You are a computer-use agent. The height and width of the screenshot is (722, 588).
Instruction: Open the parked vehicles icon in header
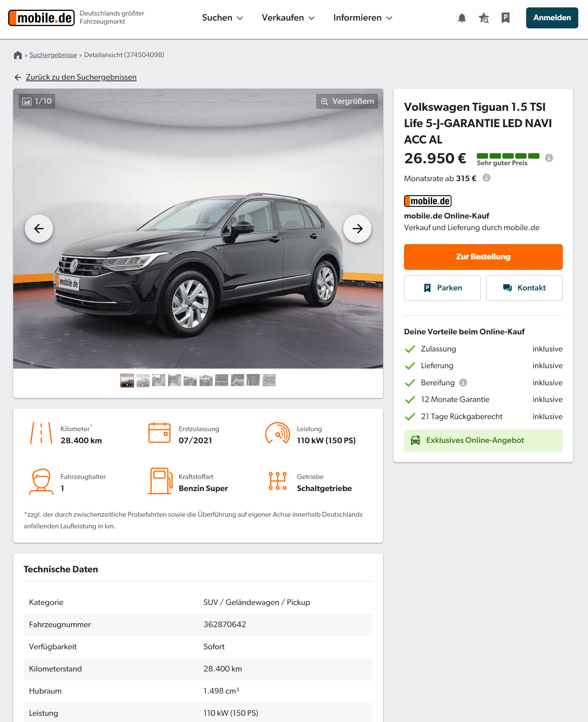(505, 18)
